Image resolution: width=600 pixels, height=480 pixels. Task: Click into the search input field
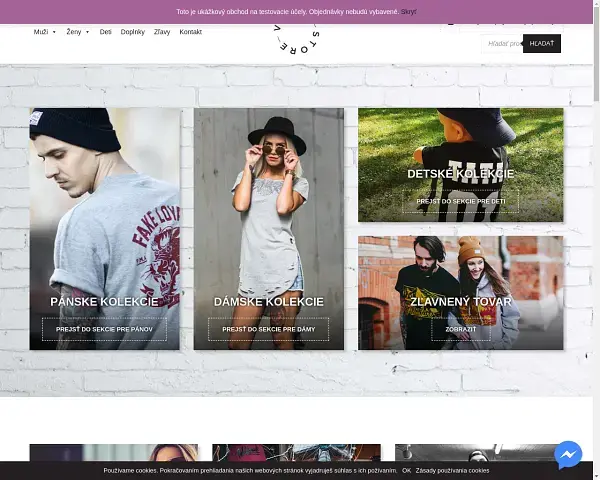point(500,43)
